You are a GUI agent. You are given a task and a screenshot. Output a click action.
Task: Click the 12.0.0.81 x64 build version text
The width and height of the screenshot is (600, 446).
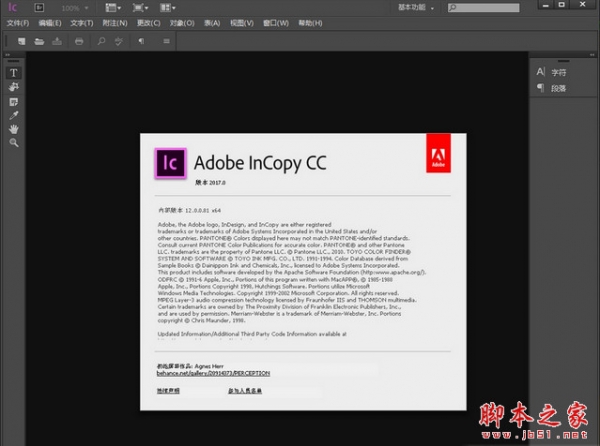(203, 210)
